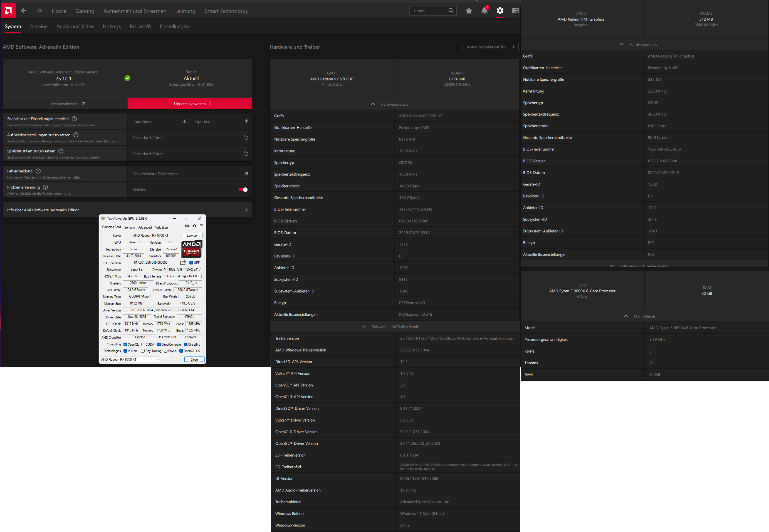Open the Advanced tab in GPU-Z
Viewport: 769px width, 532px height.
click(145, 227)
